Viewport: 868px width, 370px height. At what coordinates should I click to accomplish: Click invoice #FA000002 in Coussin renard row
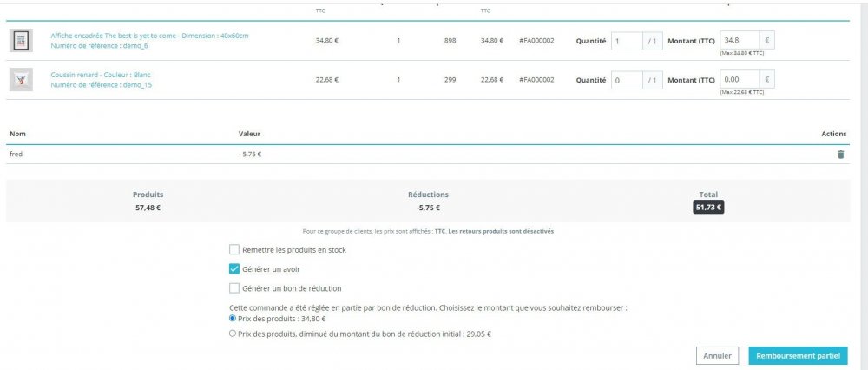tap(536, 80)
